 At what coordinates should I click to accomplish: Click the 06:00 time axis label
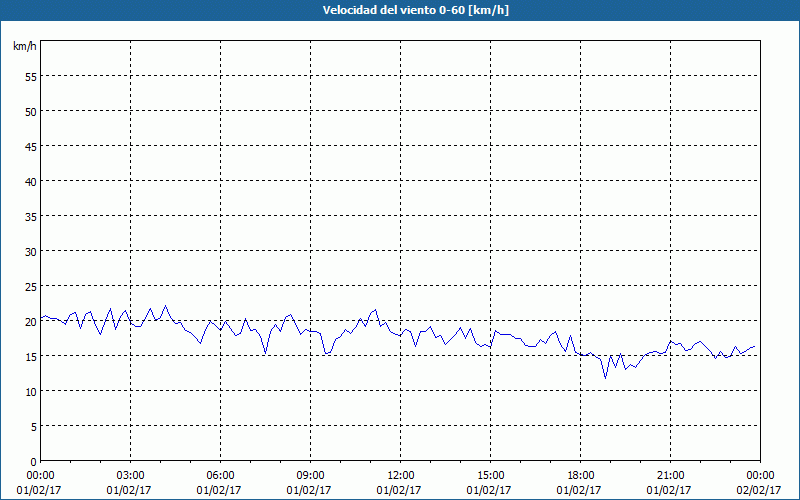[220, 475]
